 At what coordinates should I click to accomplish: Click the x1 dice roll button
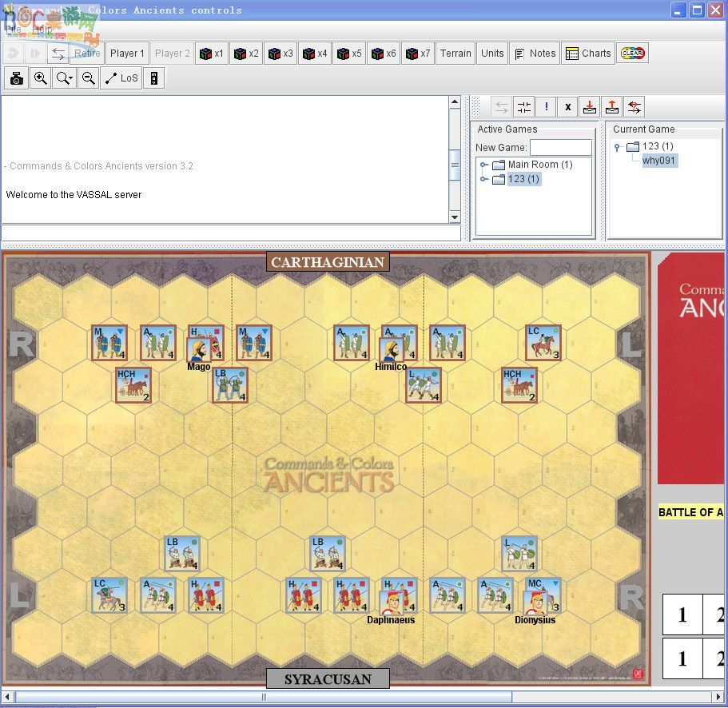[212, 54]
